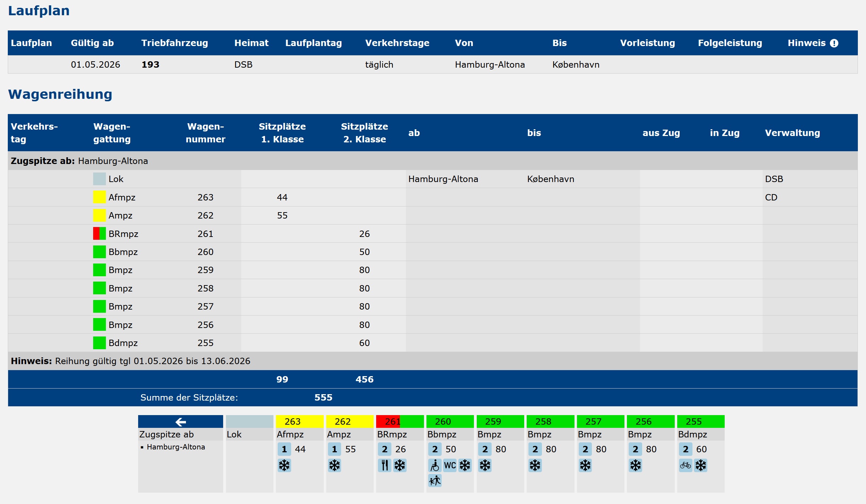This screenshot has width=866, height=504.
Task: Click the Zugspitze direction arrow icon
Action: [x=181, y=422]
